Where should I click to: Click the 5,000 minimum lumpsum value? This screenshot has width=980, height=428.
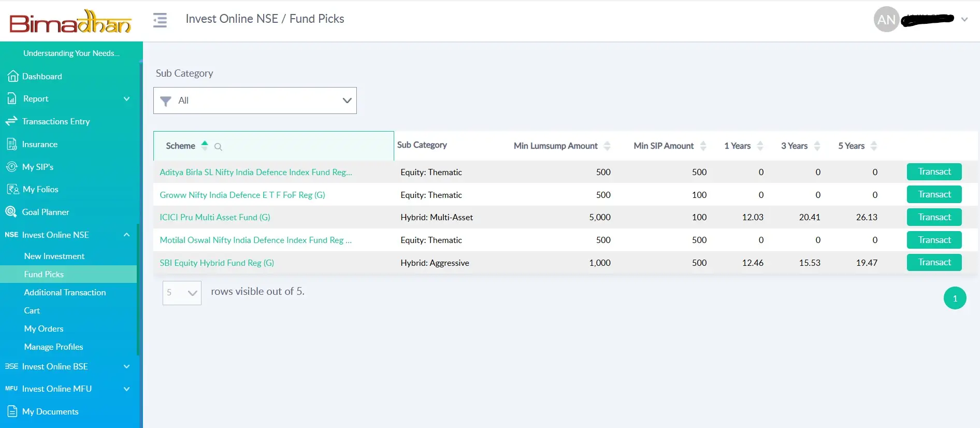point(600,217)
